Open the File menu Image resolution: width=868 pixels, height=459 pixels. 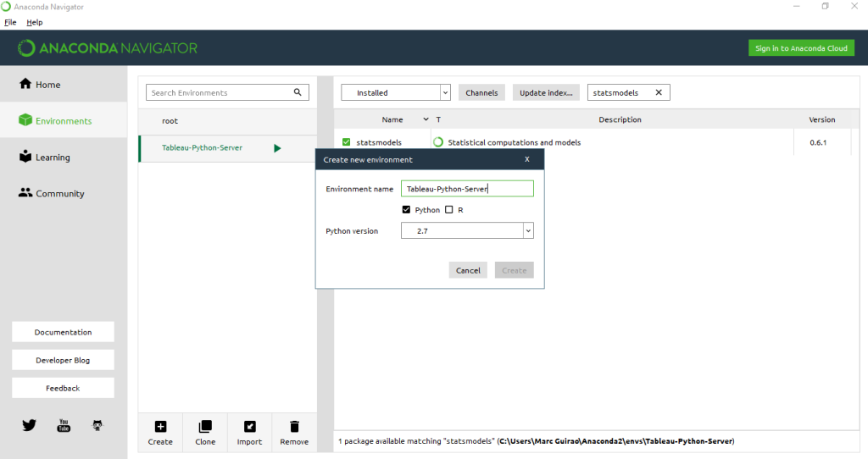[x=10, y=22]
